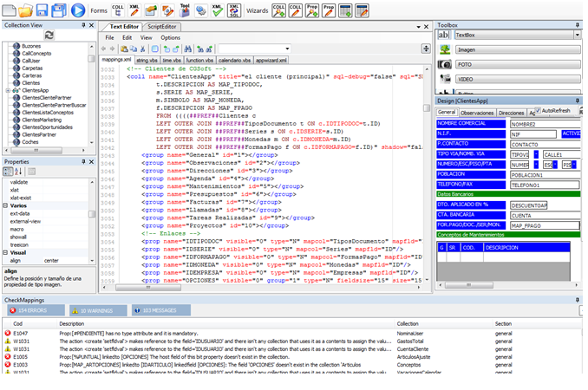Screen dimensions: 588x390
Task: Open the View menu in Text Editor
Action: pos(147,38)
